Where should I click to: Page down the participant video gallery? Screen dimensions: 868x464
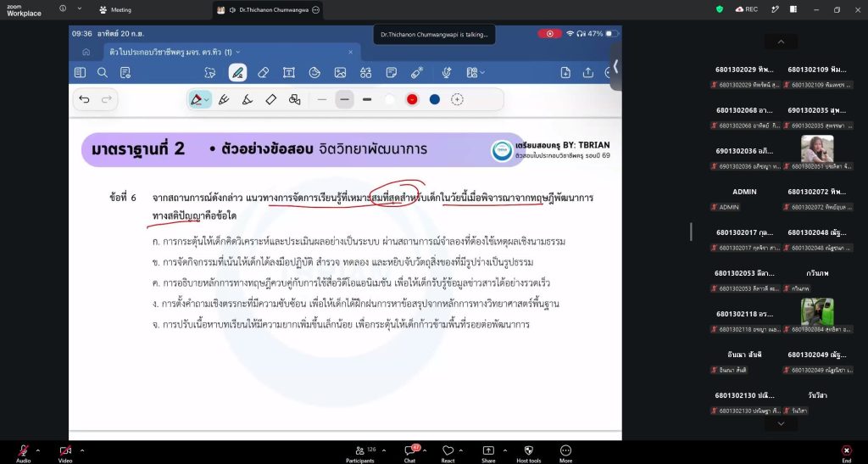tap(781, 423)
